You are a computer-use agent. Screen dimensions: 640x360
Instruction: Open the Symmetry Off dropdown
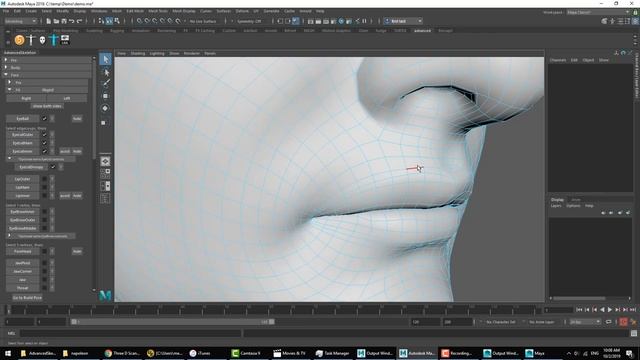click(250, 21)
